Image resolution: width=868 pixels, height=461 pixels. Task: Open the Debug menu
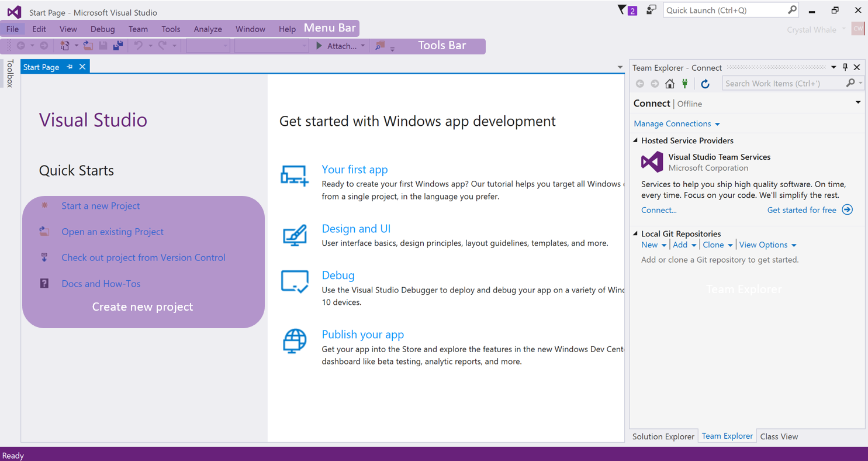pos(103,29)
